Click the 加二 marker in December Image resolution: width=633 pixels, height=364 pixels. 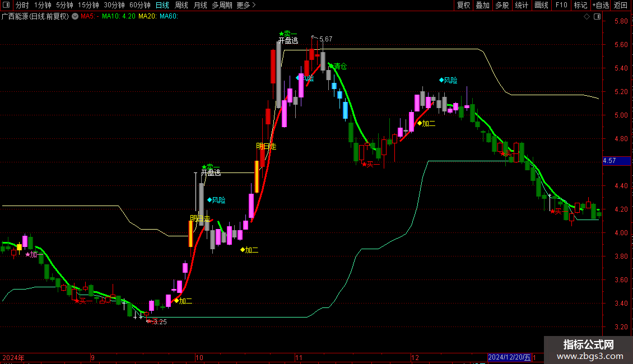click(x=426, y=124)
